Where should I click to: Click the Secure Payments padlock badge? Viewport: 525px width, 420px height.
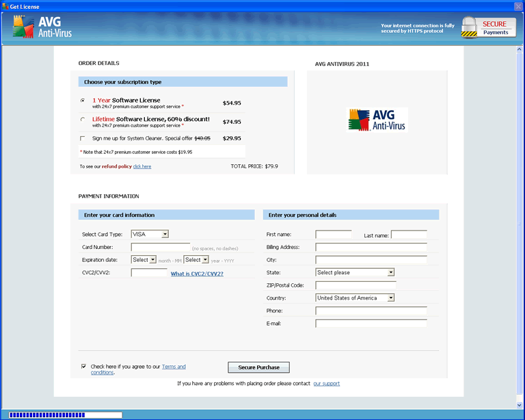click(488, 27)
